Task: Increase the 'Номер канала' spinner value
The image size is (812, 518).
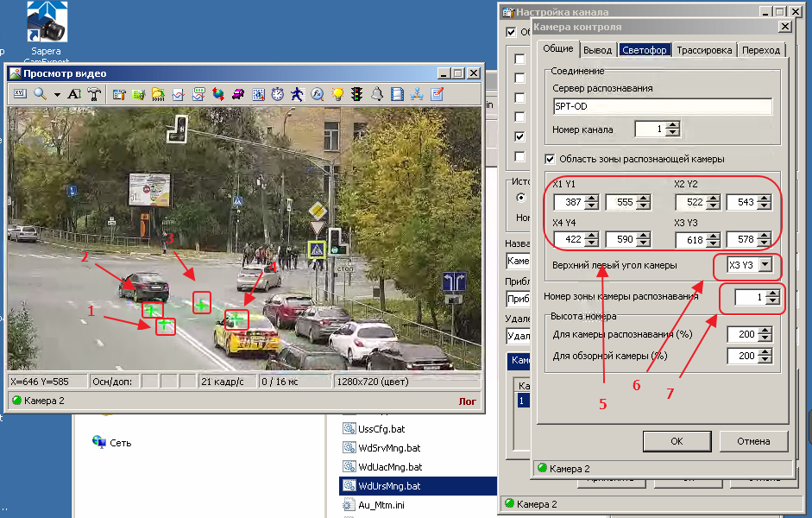Action: (x=673, y=125)
